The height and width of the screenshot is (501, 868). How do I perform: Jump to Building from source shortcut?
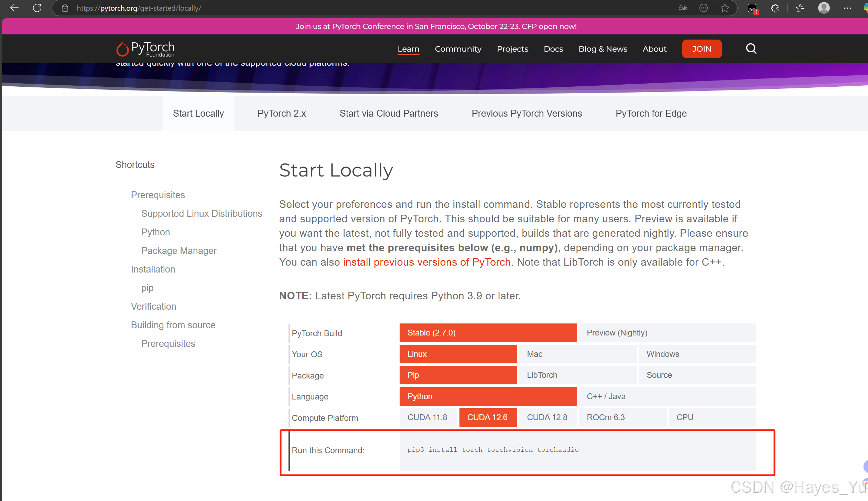(x=173, y=325)
